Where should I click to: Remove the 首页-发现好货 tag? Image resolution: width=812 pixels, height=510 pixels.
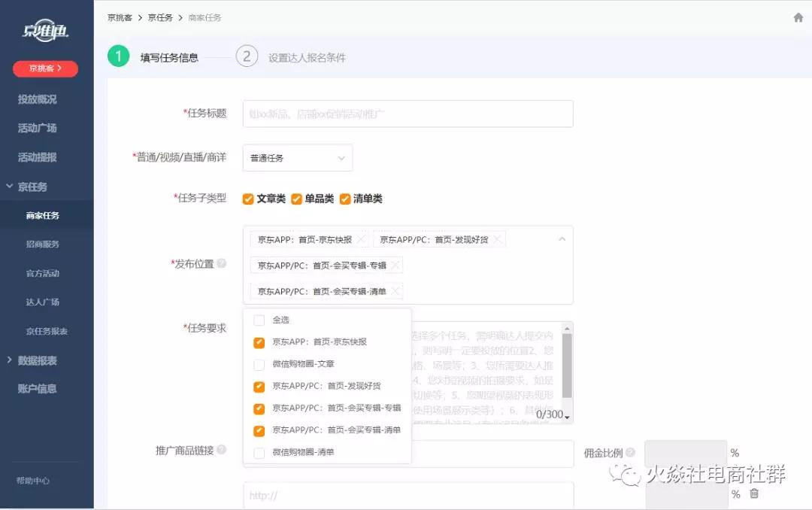[497, 239]
